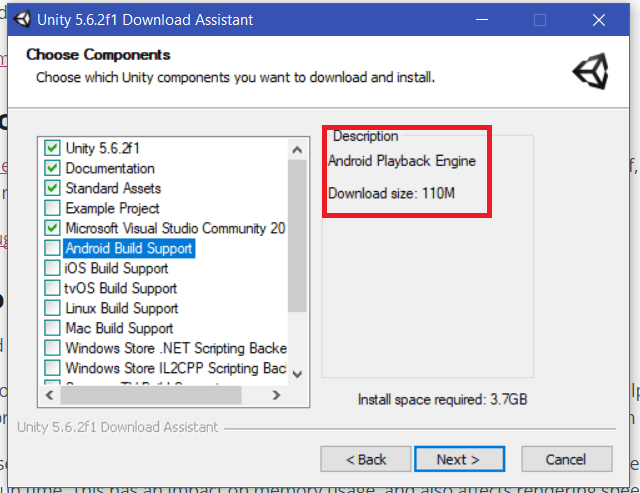Minimize the Download Assistant window
The width and height of the screenshot is (640, 493).
[x=482, y=20]
